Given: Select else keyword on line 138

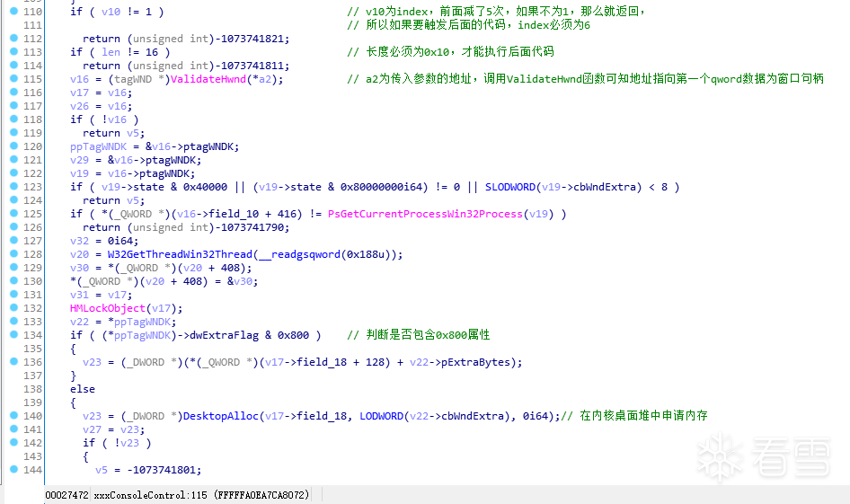Looking at the screenshot, I should tap(83, 389).
